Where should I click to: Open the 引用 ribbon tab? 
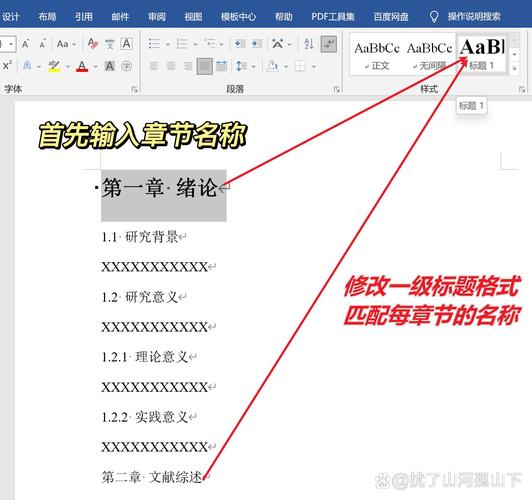[x=84, y=16]
